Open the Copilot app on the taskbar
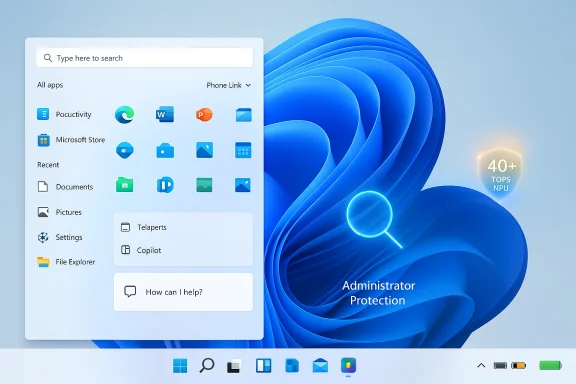Viewport: 576px width, 384px height. (348, 365)
